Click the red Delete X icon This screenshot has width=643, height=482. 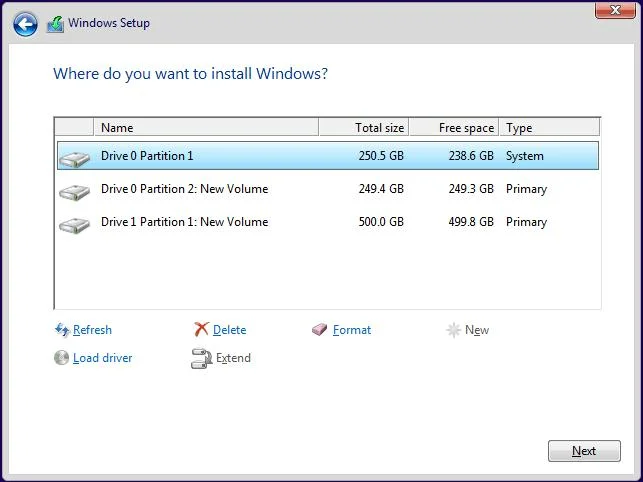(201, 330)
